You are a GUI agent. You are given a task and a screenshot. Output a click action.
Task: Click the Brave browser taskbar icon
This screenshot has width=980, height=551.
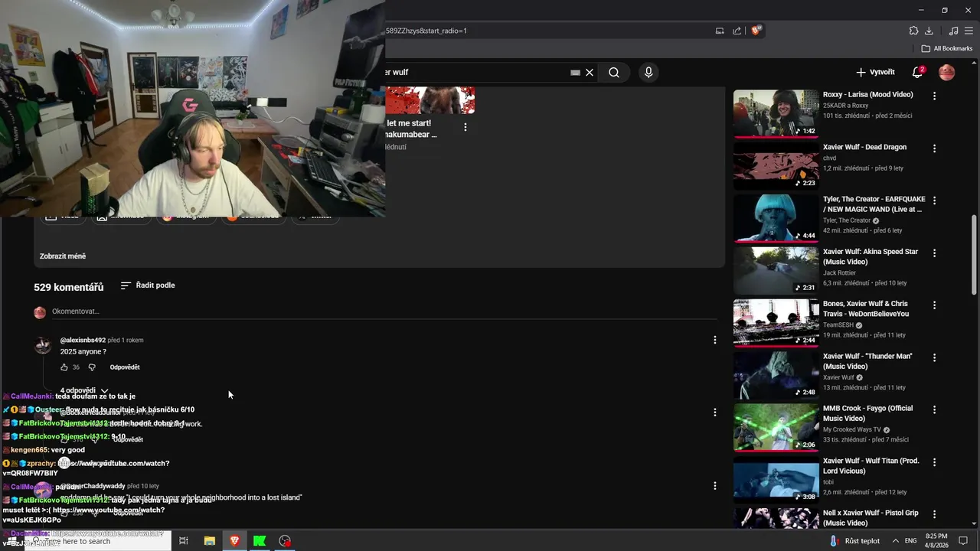pyautogui.click(x=234, y=541)
